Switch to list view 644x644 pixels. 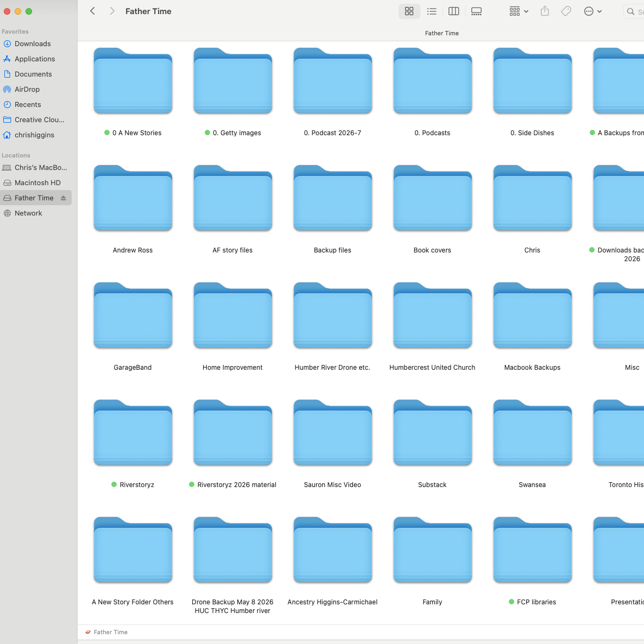click(x=431, y=11)
